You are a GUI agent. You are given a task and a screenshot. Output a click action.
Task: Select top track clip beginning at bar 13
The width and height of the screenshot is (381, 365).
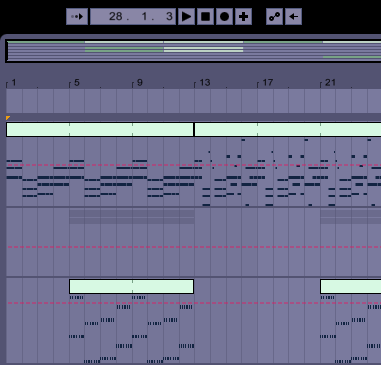tap(288, 129)
